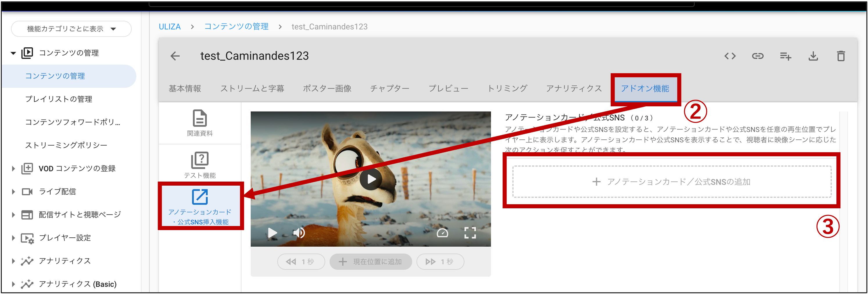Switch to ストリームと字幕 tab
This screenshot has width=868, height=294.
pos(252,88)
